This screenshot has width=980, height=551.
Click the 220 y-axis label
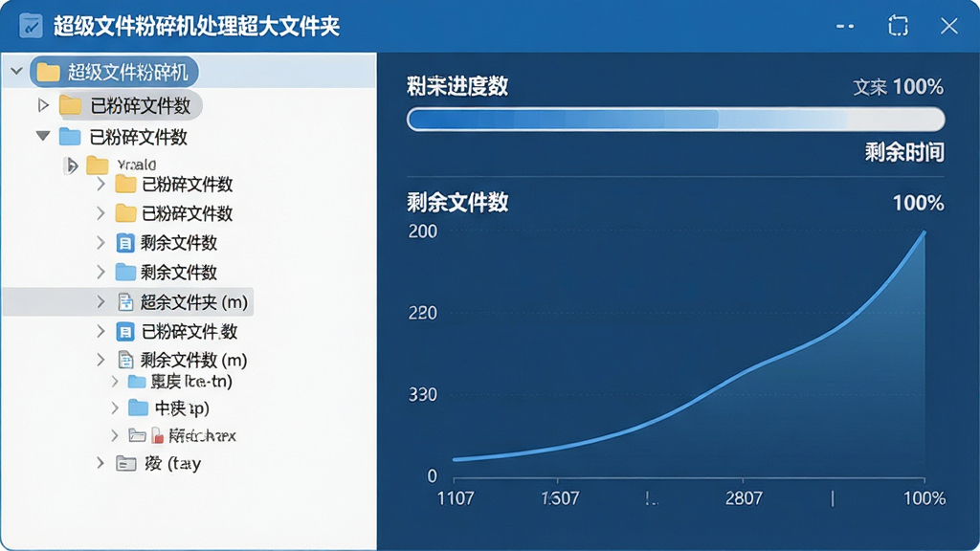[423, 313]
